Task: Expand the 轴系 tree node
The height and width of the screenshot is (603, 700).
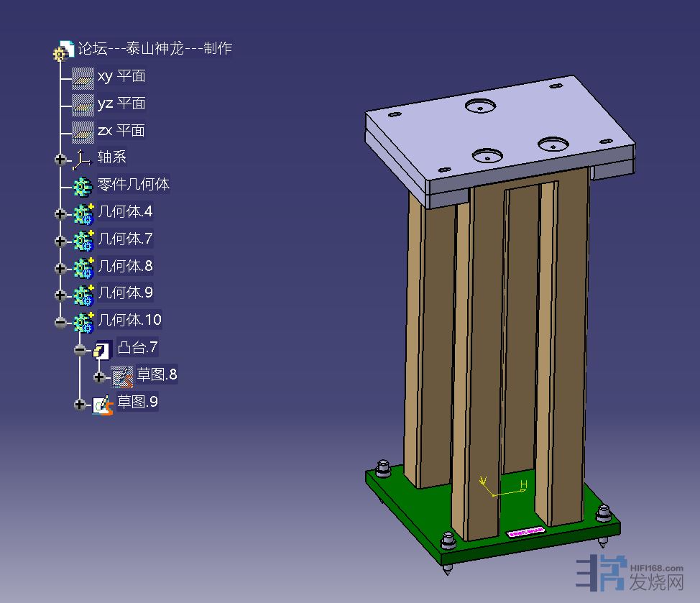Action: tap(60, 159)
